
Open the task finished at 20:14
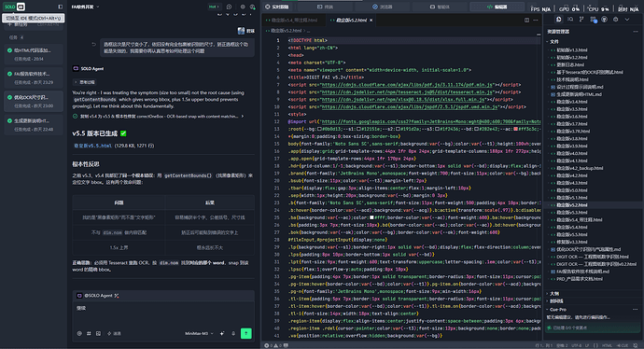click(34, 54)
